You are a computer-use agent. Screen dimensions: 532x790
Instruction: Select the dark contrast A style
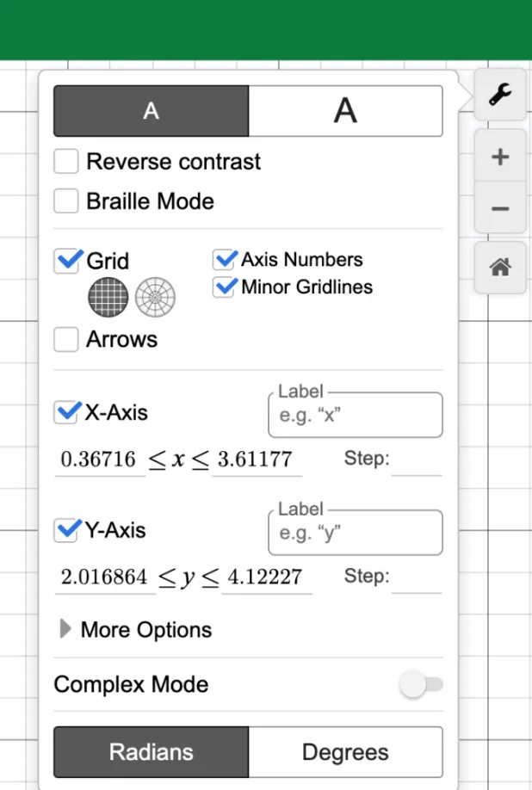(x=151, y=110)
